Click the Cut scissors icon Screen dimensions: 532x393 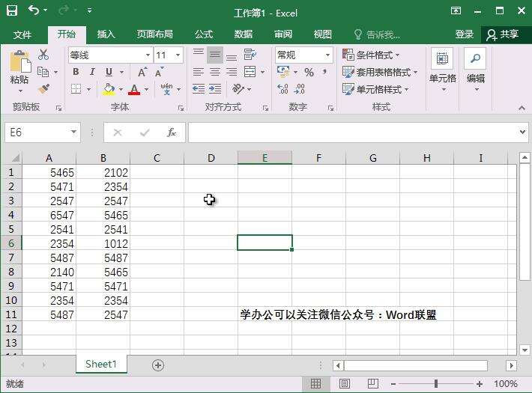[x=43, y=55]
